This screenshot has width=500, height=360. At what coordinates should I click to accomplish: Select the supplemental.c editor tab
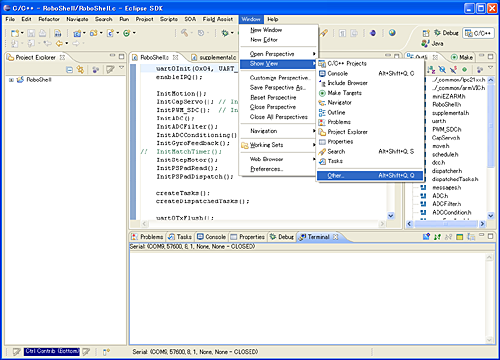point(214,57)
